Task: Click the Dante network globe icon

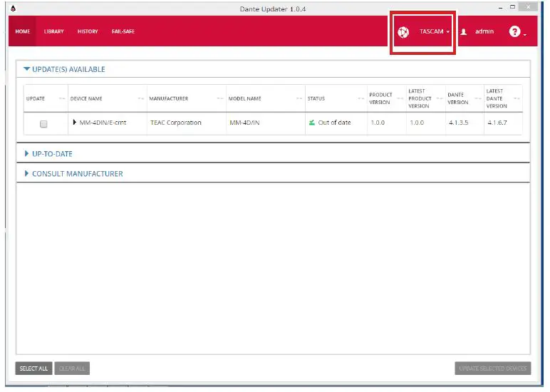Action: tap(403, 32)
